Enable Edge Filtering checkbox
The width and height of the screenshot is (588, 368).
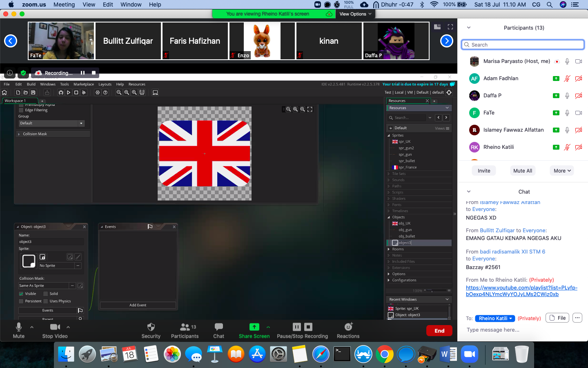coord(21,110)
